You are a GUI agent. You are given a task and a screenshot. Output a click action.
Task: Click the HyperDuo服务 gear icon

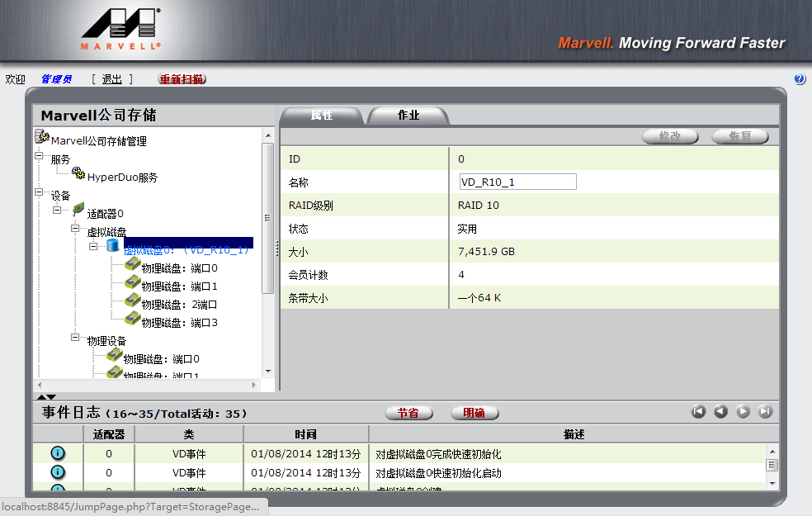[x=78, y=173]
